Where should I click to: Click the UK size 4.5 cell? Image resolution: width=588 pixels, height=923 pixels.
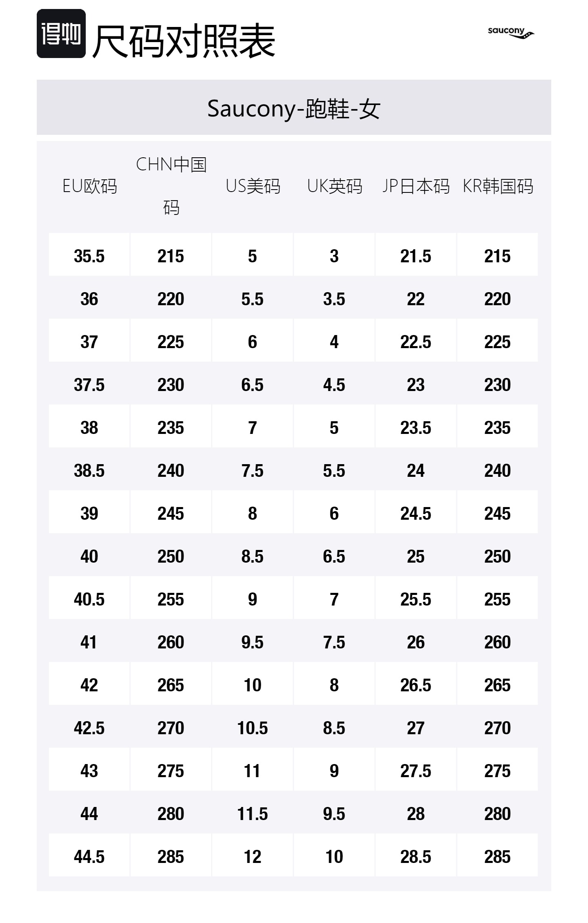point(334,385)
